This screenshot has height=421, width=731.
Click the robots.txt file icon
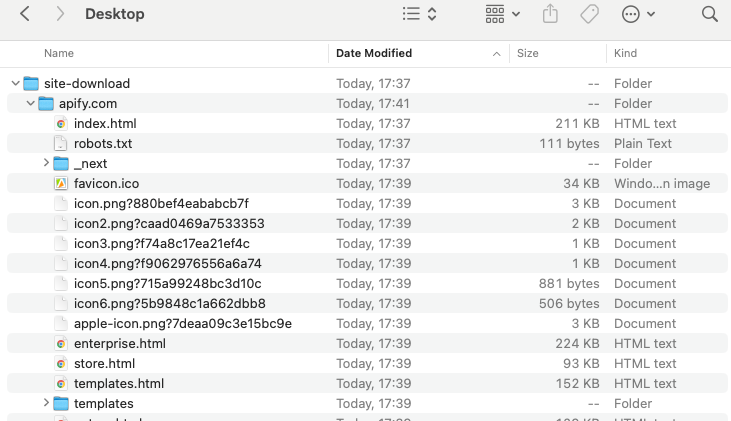pos(61,144)
